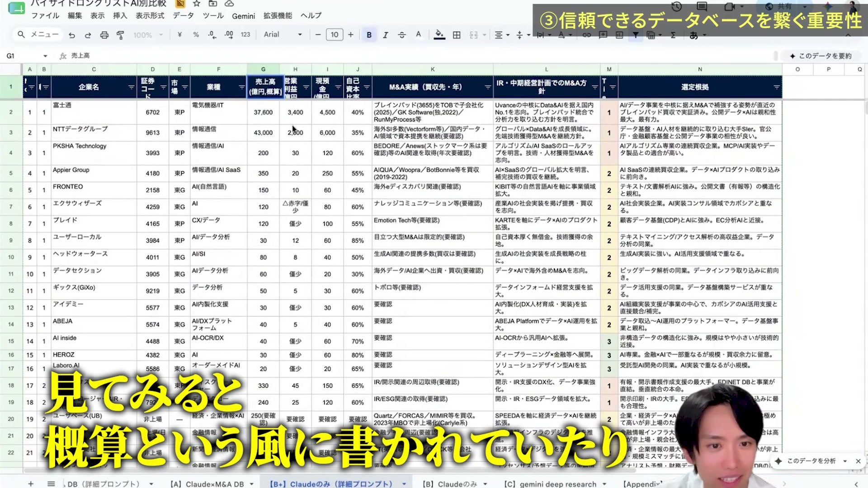Open zoom level 100% dropdown
Image resolution: width=868 pixels, height=488 pixels.
(148, 35)
